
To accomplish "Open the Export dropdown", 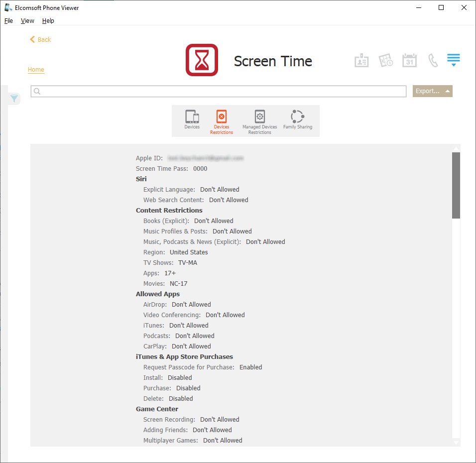I will coord(432,91).
